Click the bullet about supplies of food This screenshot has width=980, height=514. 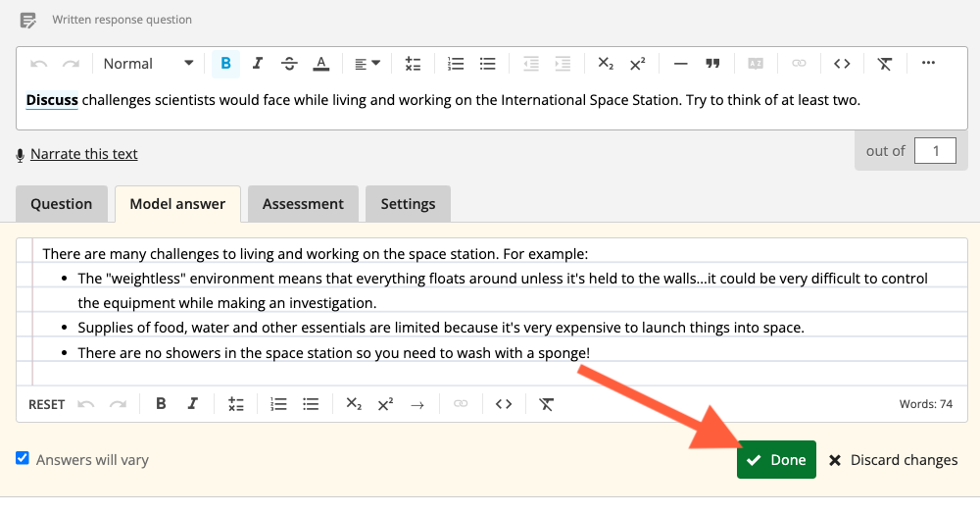tap(441, 328)
